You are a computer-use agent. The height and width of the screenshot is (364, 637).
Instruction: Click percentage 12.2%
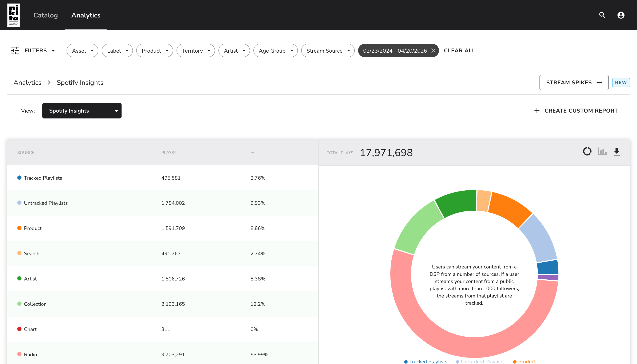(258, 304)
